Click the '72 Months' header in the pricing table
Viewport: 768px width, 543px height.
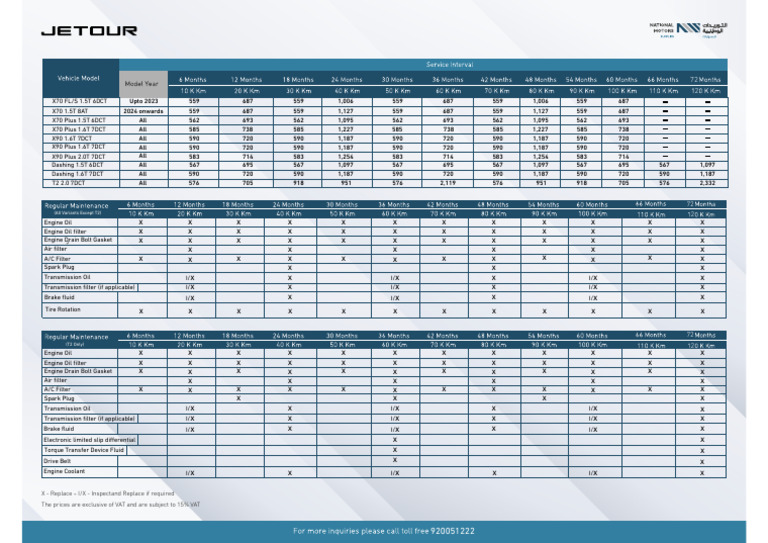pyautogui.click(x=706, y=79)
